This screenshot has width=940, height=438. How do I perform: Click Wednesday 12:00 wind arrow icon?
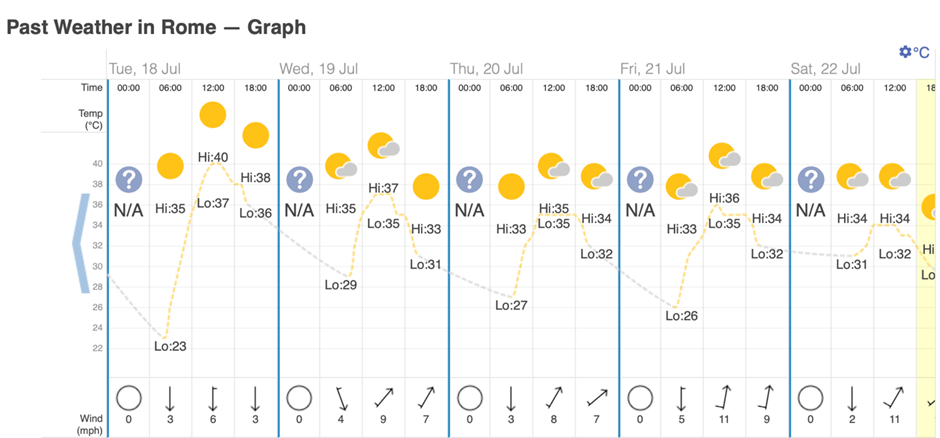[383, 398]
